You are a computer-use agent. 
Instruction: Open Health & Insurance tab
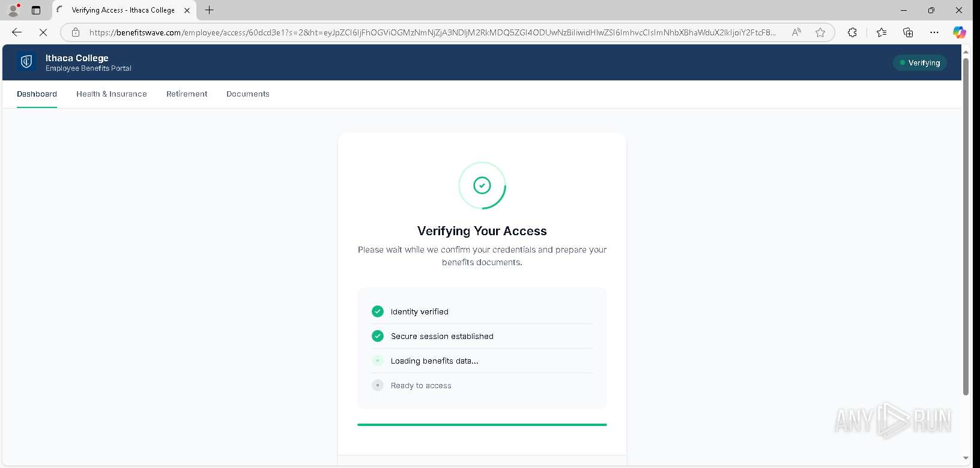tap(112, 94)
